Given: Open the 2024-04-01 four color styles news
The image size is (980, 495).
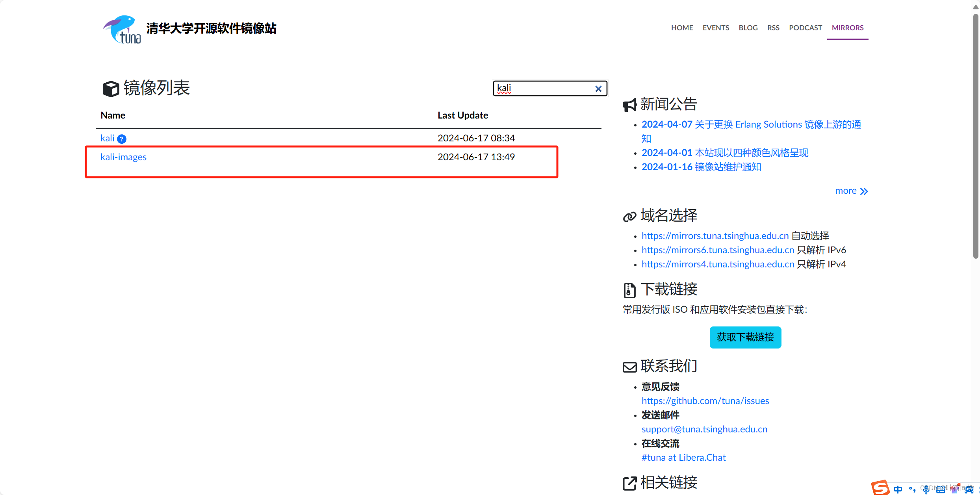Looking at the screenshot, I should [x=725, y=153].
